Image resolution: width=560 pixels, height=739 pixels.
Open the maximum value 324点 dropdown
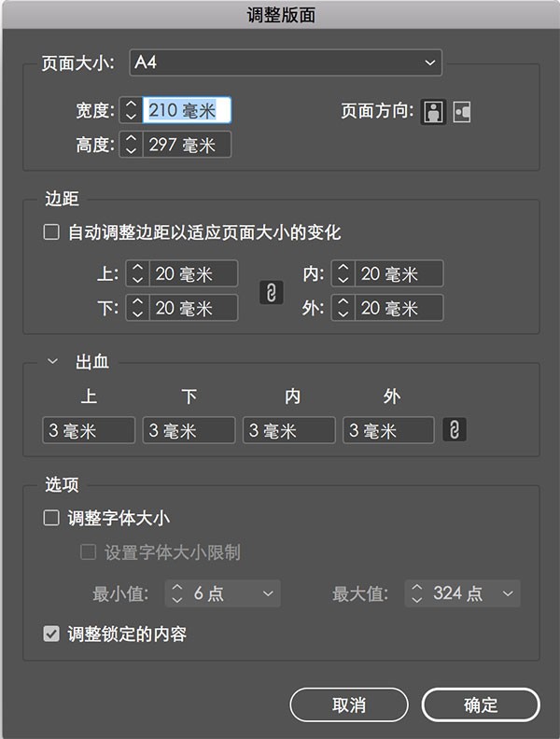508,593
